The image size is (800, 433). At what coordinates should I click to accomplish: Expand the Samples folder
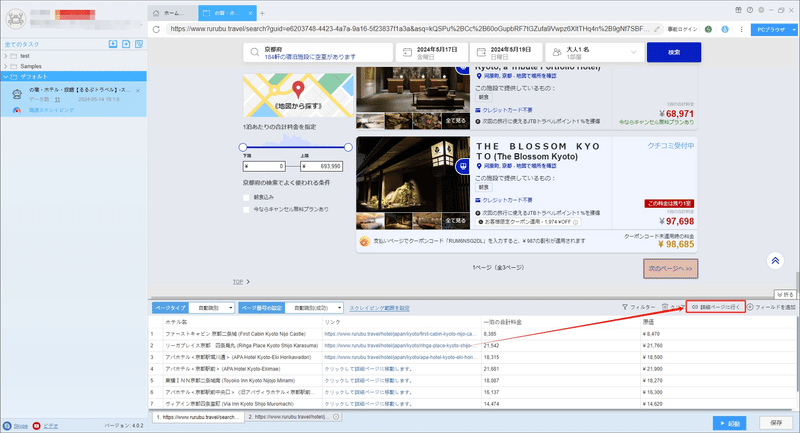click(6, 66)
